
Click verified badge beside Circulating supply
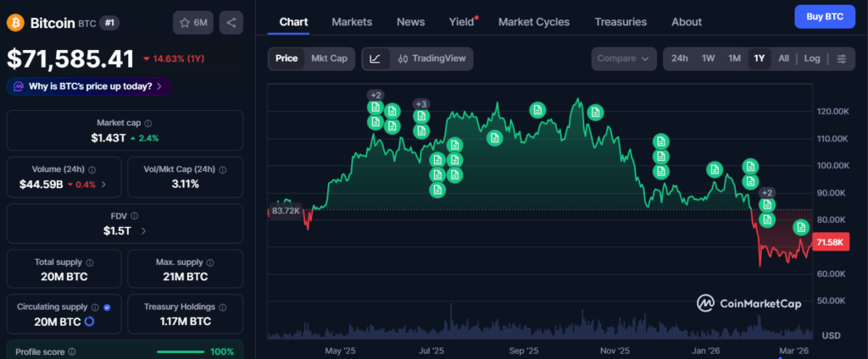tap(107, 307)
